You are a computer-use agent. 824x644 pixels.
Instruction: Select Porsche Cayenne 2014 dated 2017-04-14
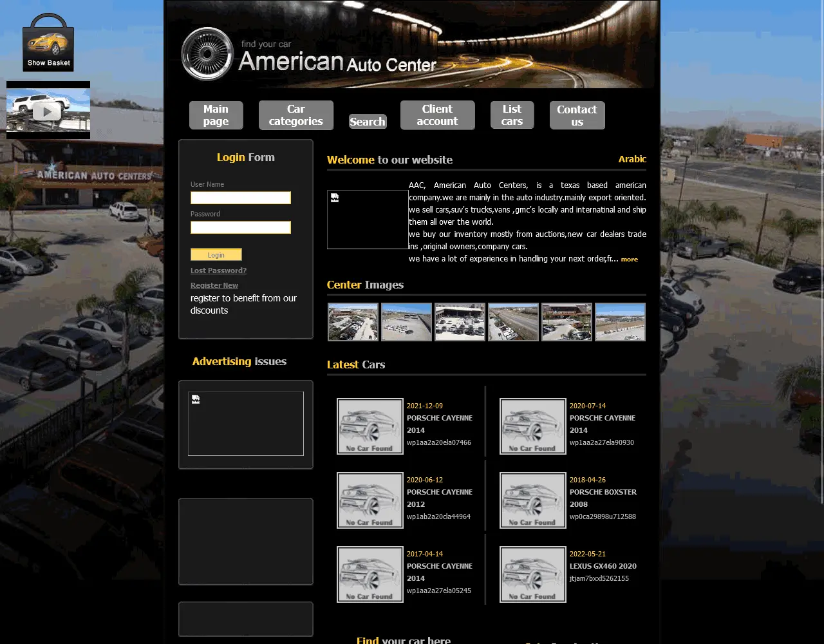(440, 572)
